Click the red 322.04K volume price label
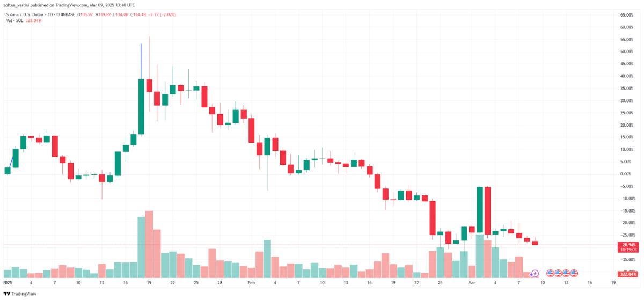Viewport: 644px width, 300px height. (x=627, y=274)
